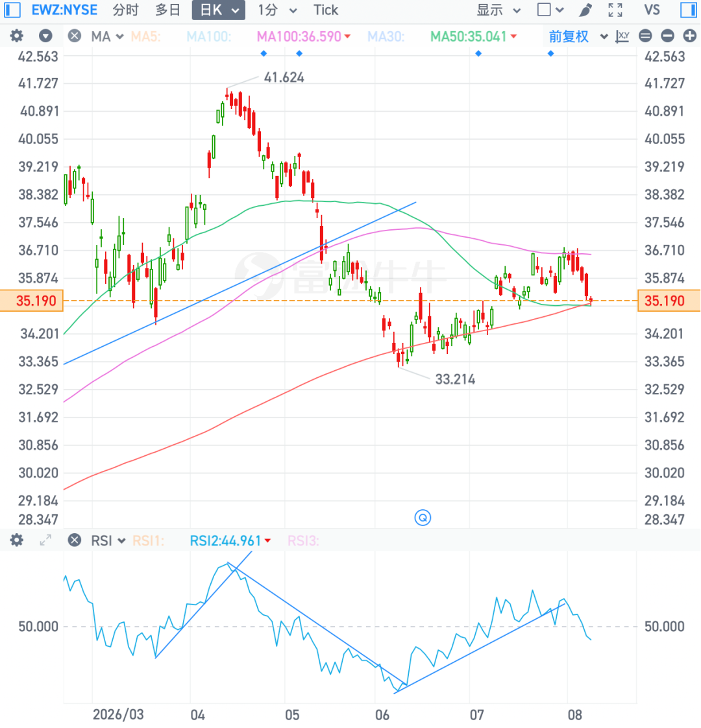
Task: Zoom in chart with plus icon
Action: pyautogui.click(x=690, y=36)
